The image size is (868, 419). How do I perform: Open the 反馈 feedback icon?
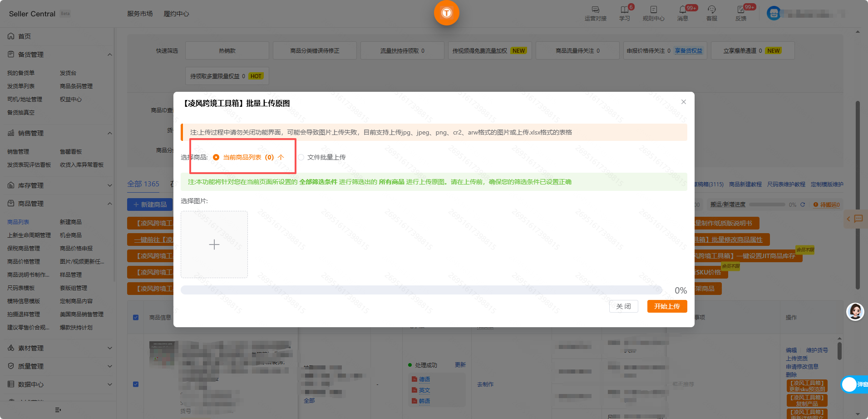[x=740, y=10]
